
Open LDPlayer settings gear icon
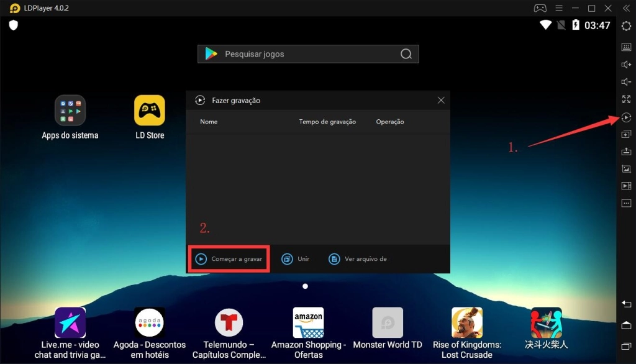coord(626,26)
